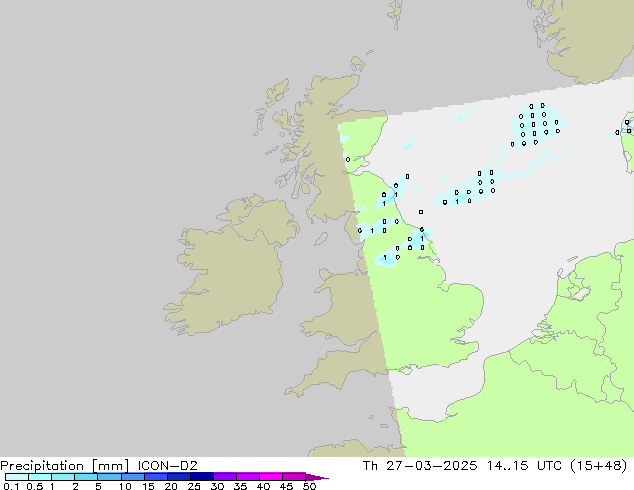Click the Isle of Man on the map

pyautogui.click(x=321, y=239)
